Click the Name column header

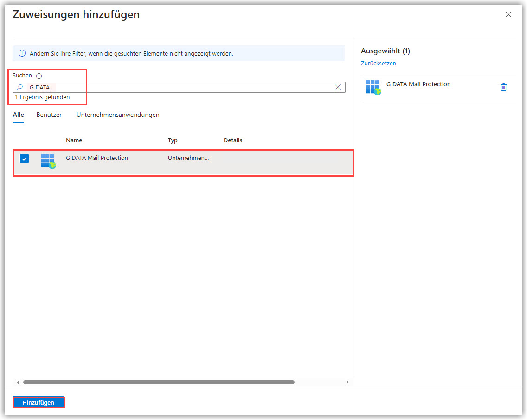74,140
